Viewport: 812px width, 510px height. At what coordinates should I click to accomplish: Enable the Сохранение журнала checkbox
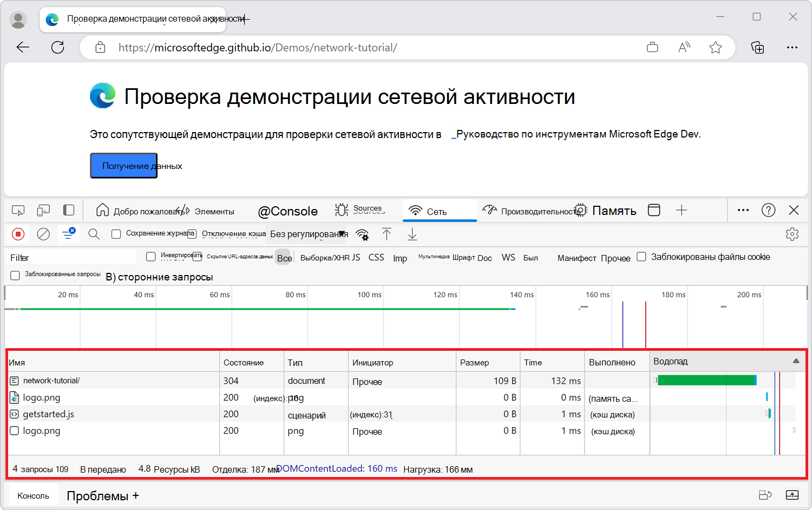[116, 233]
